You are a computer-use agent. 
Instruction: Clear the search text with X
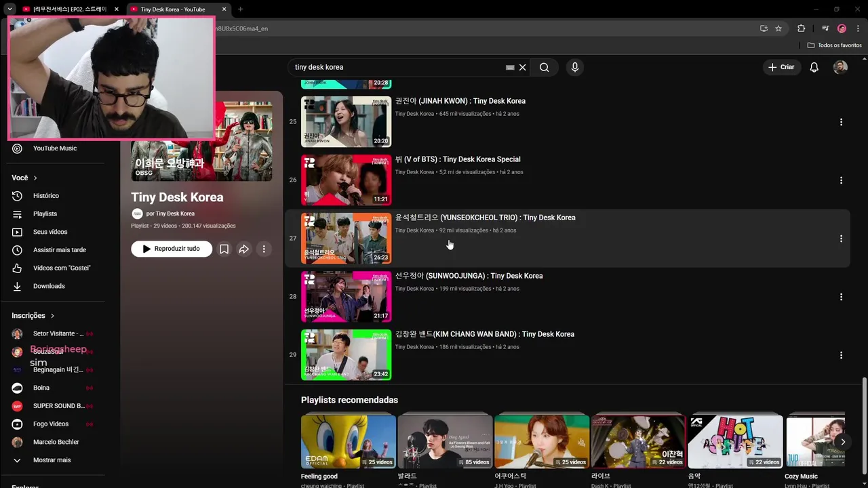[x=522, y=67]
